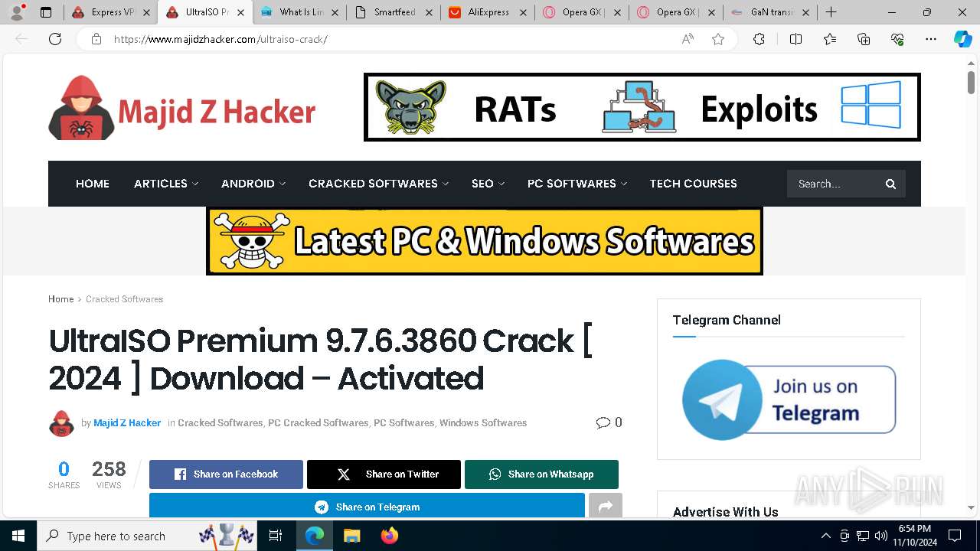View site information lock icon

96,39
